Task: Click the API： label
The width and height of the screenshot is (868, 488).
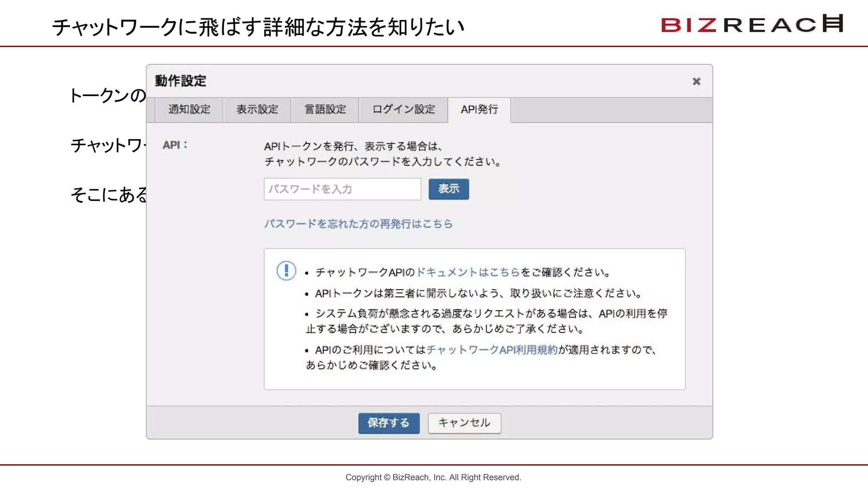Action: (x=175, y=145)
